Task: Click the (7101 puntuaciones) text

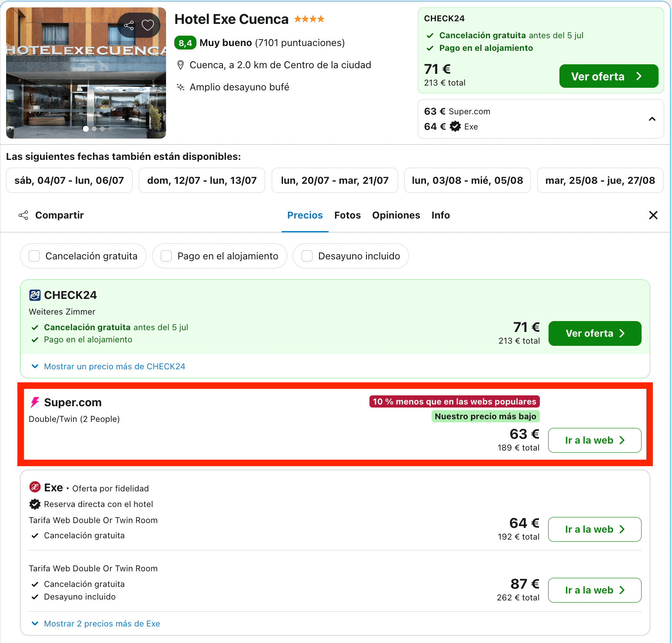Action: pyautogui.click(x=300, y=43)
